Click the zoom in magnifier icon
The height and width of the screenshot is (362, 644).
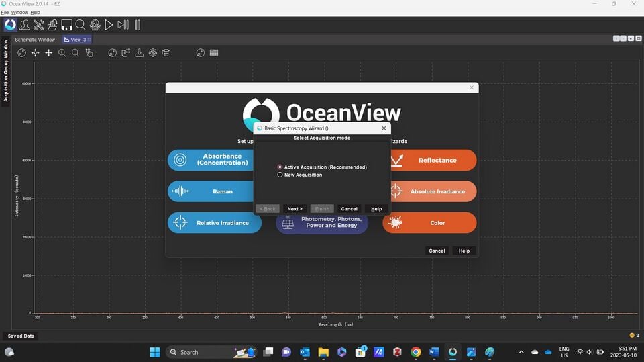62,52
